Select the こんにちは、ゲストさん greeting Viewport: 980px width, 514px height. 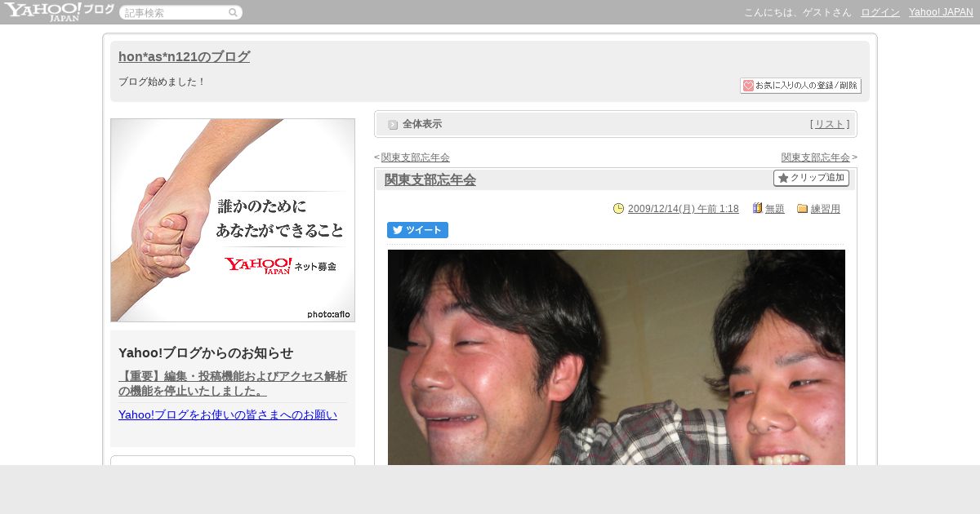(x=797, y=12)
